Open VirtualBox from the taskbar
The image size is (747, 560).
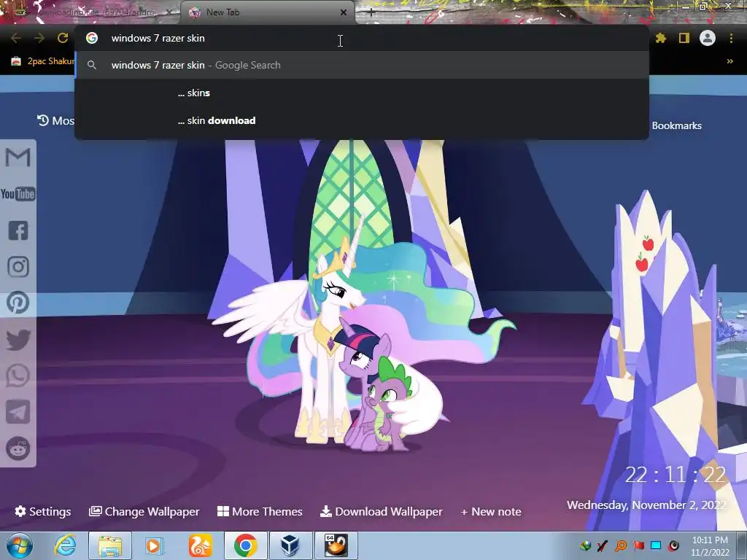290,545
